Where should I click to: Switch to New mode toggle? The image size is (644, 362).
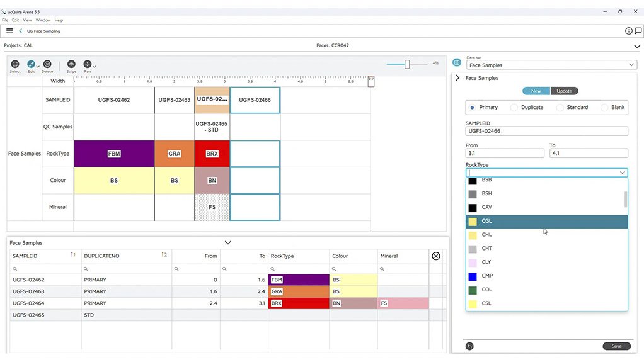(x=536, y=91)
